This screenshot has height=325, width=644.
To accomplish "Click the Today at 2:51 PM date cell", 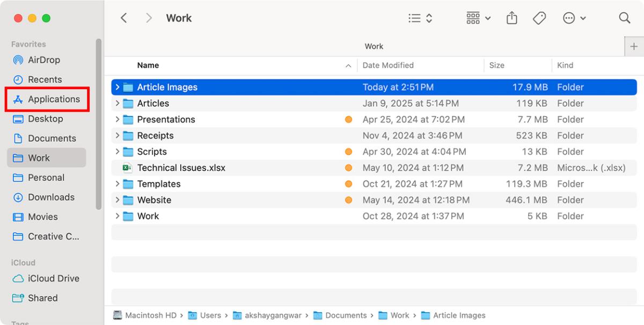I will click(398, 87).
